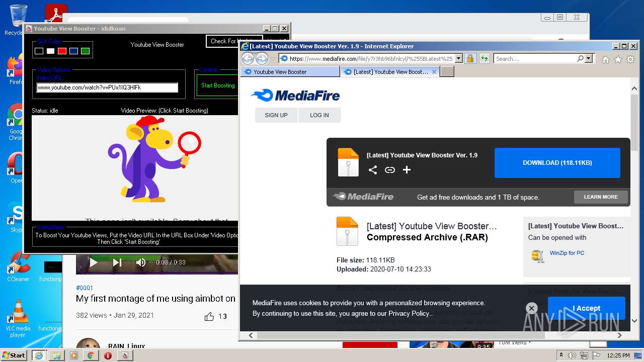This screenshot has height=362, width=644.
Task: Select white GUI color swatch
Action: click(x=50, y=51)
